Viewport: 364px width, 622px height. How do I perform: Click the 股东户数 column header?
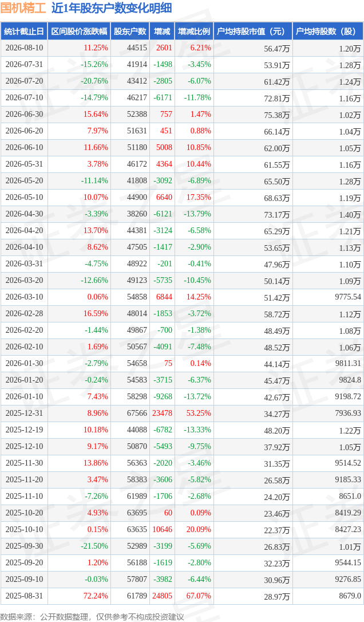click(130, 32)
